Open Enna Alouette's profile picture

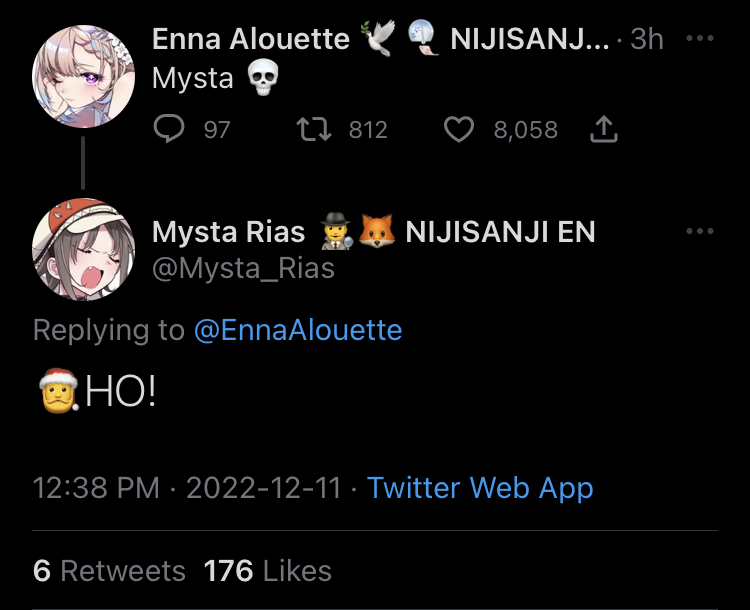83,77
